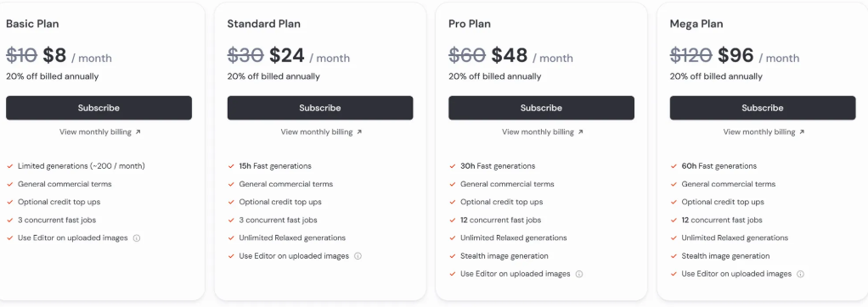Subscribe to the Mega Plan
The height and width of the screenshot is (307, 868).
pyautogui.click(x=763, y=108)
